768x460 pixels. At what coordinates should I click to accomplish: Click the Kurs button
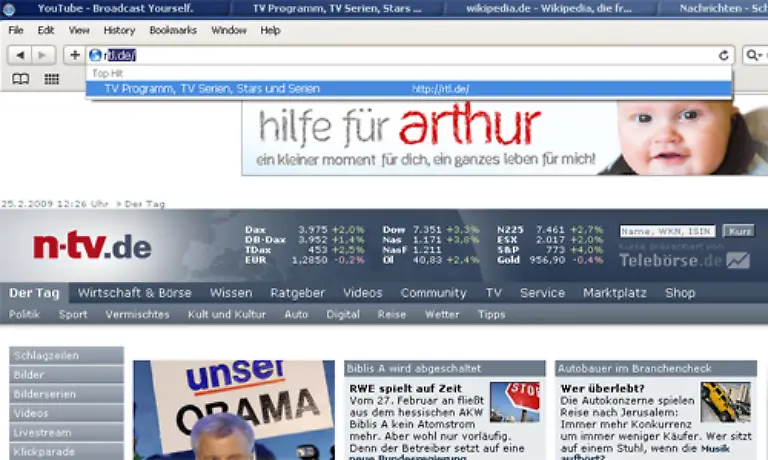pyautogui.click(x=739, y=231)
